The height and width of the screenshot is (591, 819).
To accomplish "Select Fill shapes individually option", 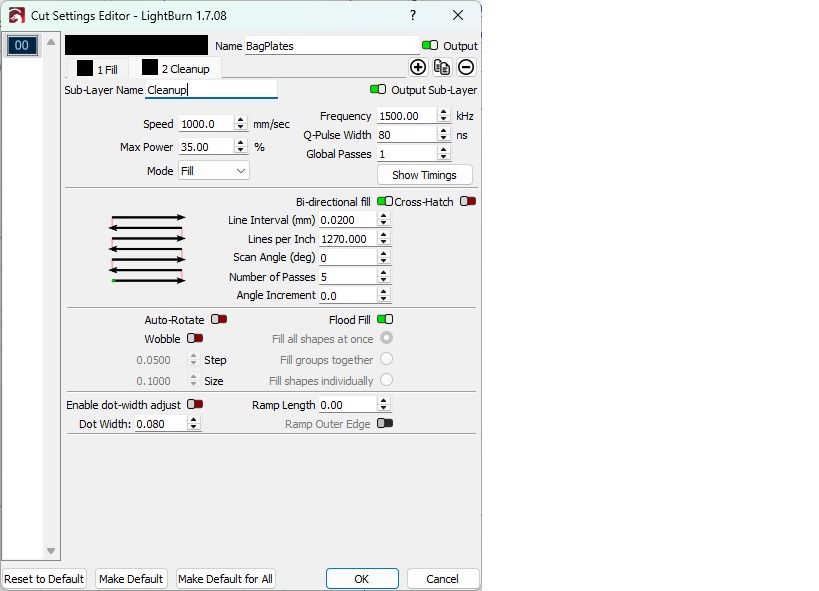I will [x=387, y=380].
